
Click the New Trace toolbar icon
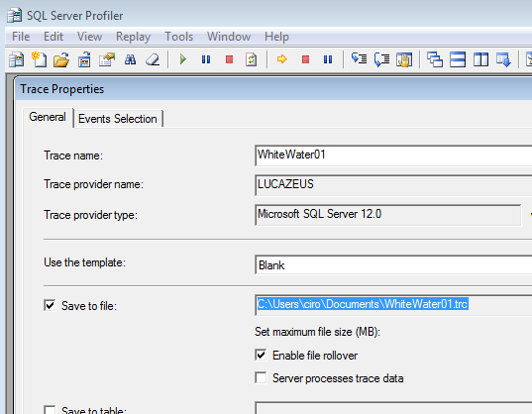coord(16,59)
